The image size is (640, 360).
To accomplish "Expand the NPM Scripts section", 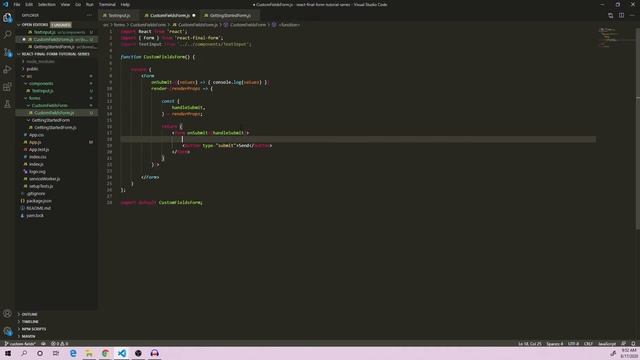I will tap(32, 329).
